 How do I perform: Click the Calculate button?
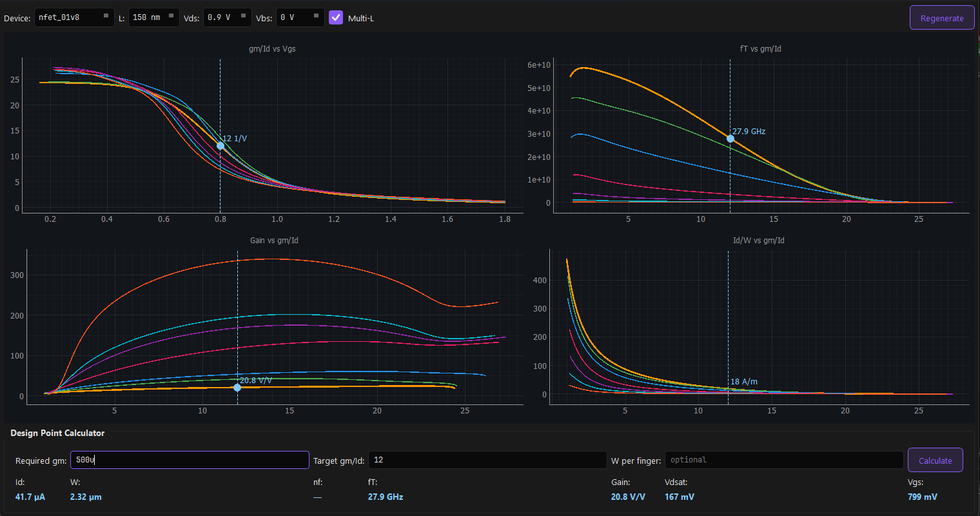935,460
